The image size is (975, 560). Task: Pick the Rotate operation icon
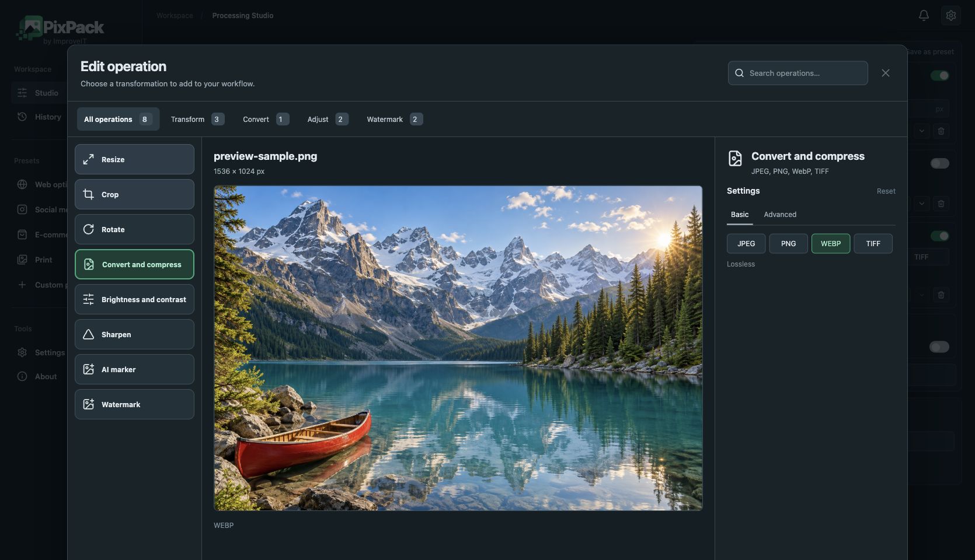coord(88,229)
